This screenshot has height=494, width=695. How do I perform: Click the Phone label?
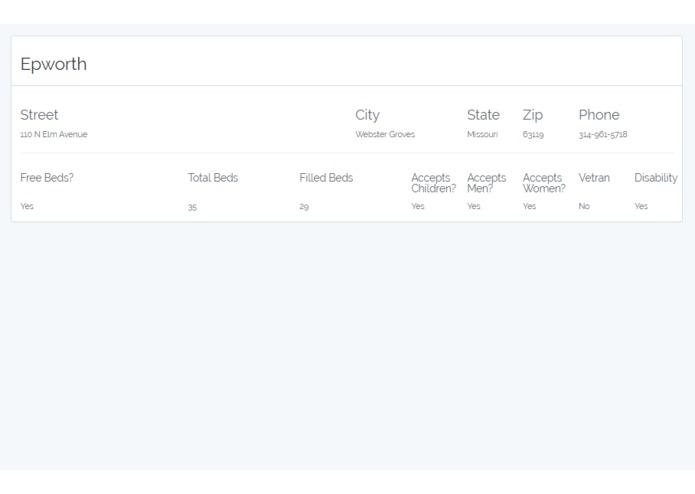click(x=599, y=115)
